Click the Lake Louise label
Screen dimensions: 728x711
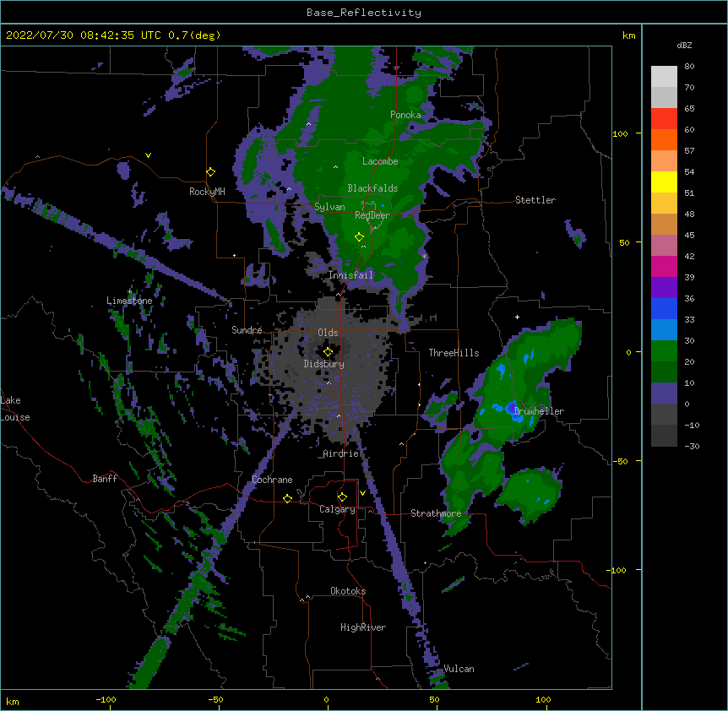pos(15,409)
